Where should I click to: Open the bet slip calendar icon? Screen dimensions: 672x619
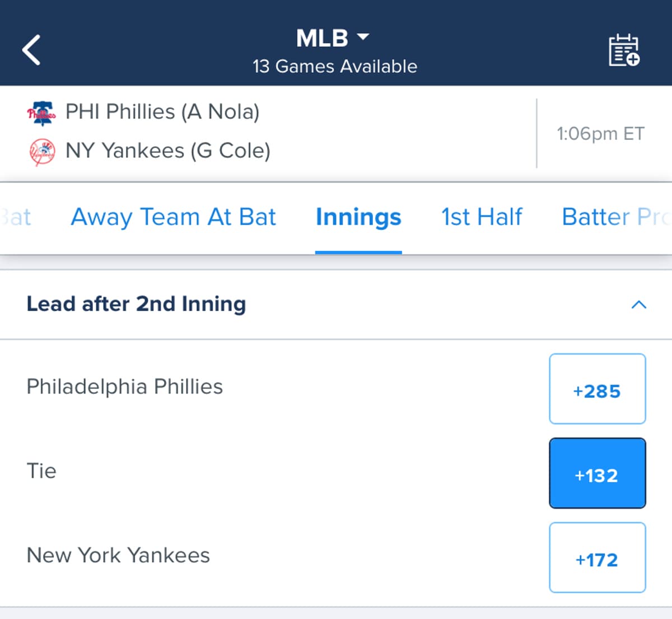point(623,50)
